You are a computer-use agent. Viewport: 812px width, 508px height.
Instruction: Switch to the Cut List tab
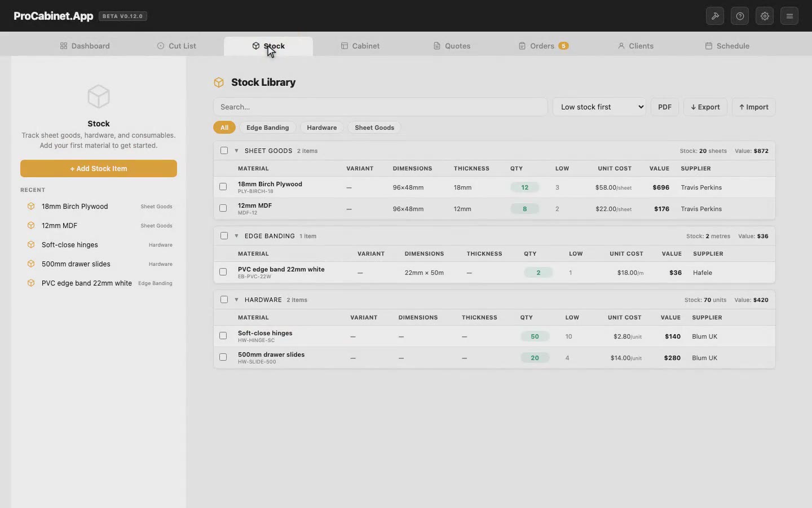pyautogui.click(x=176, y=46)
